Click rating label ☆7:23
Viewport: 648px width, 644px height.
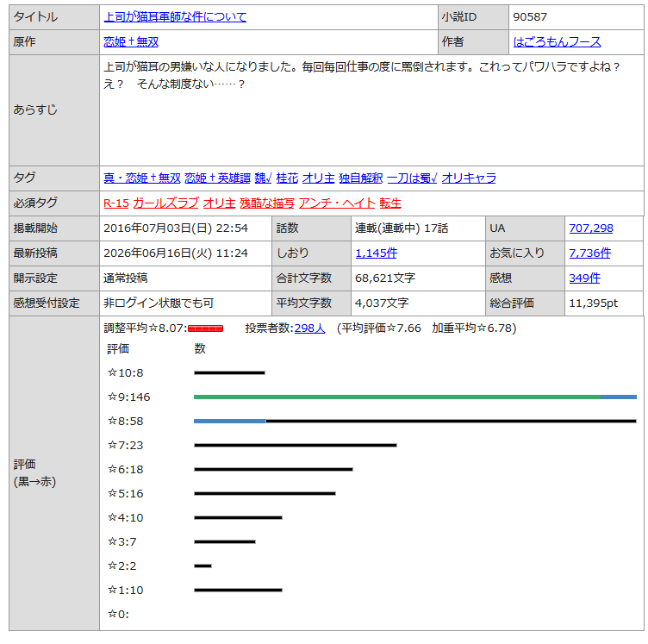click(x=126, y=445)
